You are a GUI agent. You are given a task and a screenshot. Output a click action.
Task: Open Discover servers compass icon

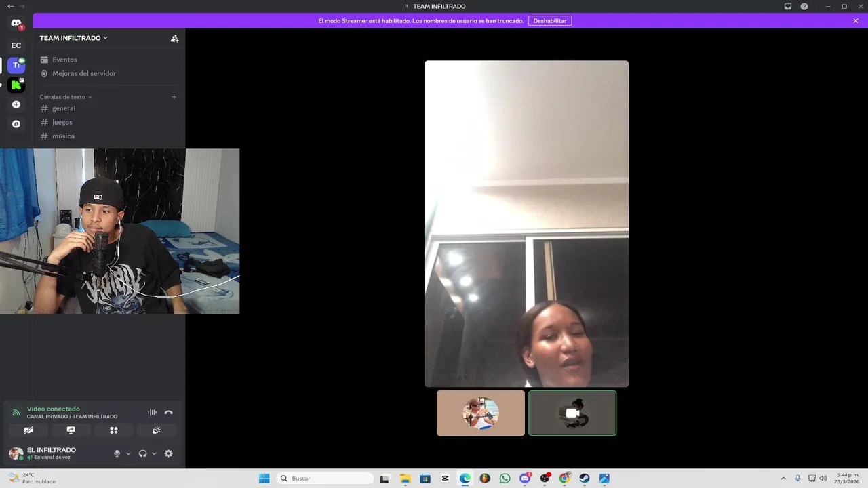16,124
